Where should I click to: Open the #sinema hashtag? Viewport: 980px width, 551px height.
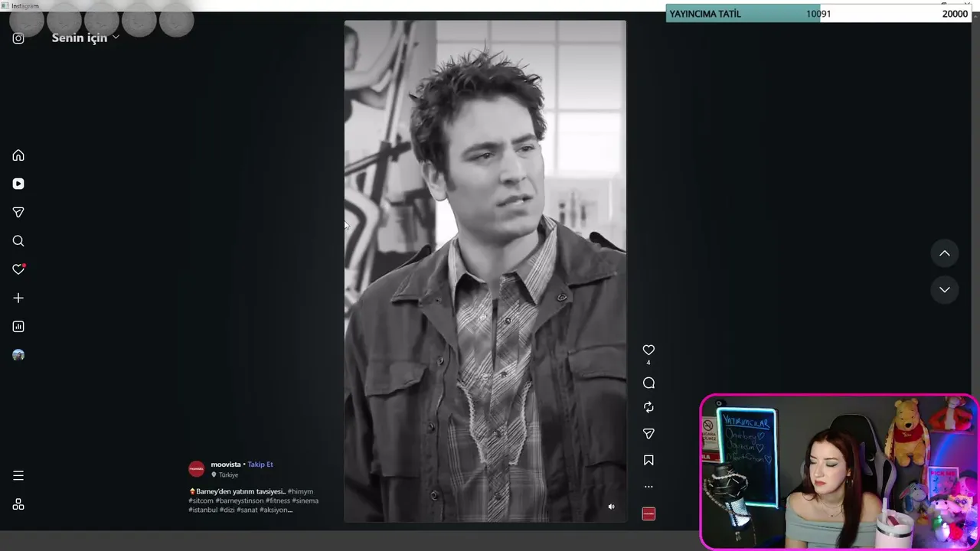click(x=305, y=500)
